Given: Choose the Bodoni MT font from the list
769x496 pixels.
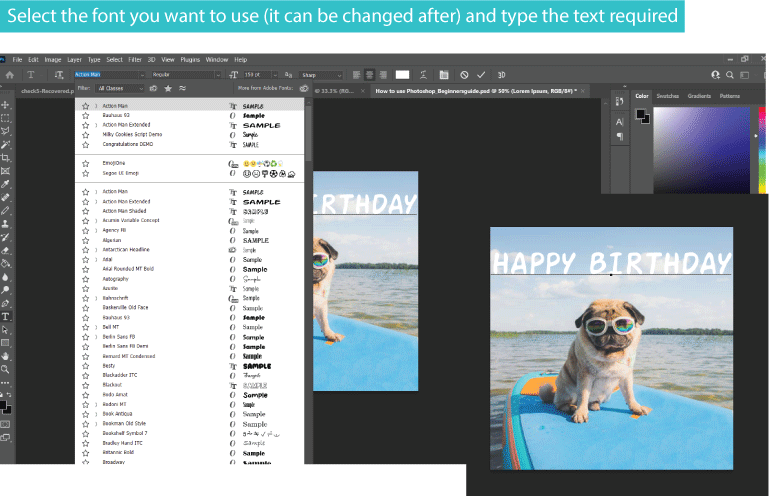Looking at the screenshot, I should click(112, 403).
